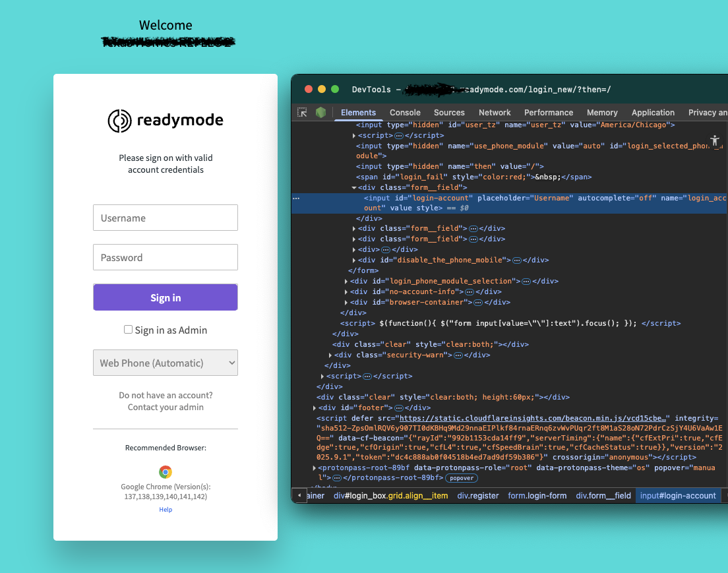This screenshot has height=573, width=728.
Task: Open the Network tab in DevTools
Action: coord(495,113)
